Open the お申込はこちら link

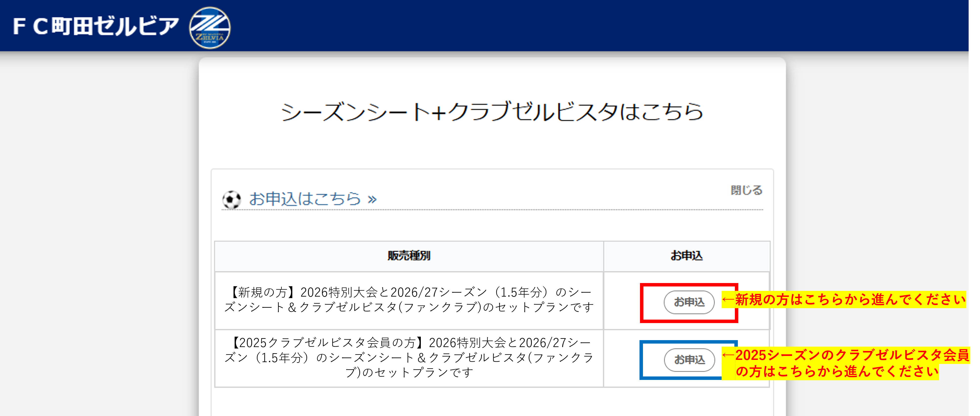[305, 199]
